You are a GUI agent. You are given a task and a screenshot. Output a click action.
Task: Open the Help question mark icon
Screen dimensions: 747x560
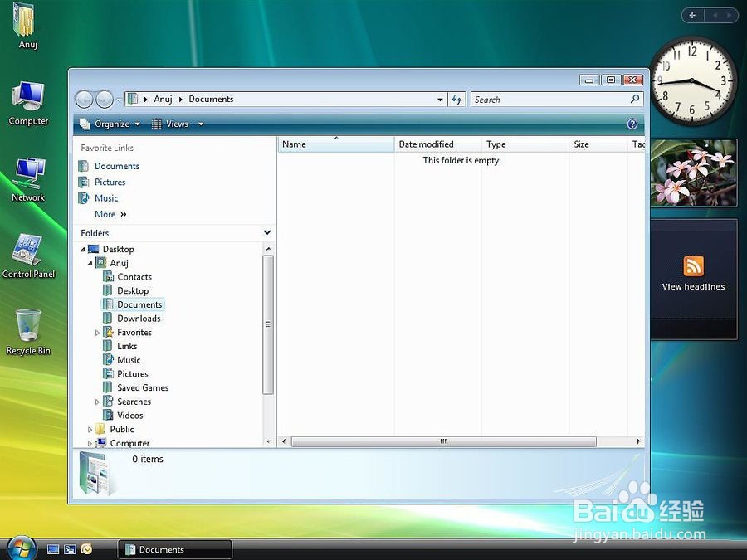(632, 124)
